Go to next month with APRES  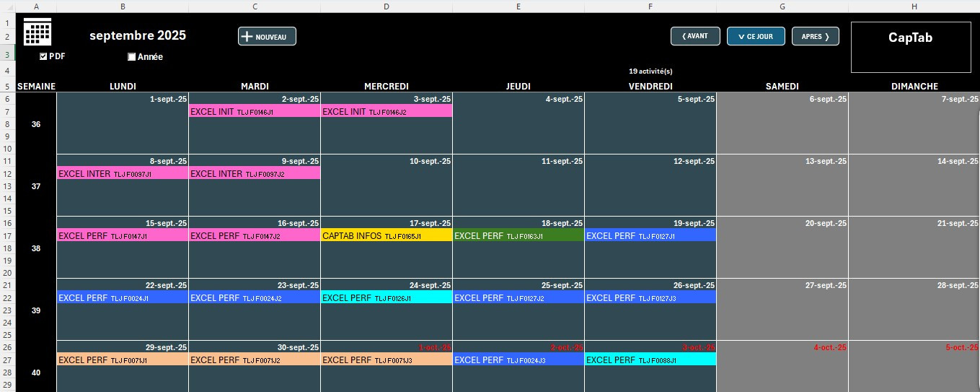pos(815,36)
